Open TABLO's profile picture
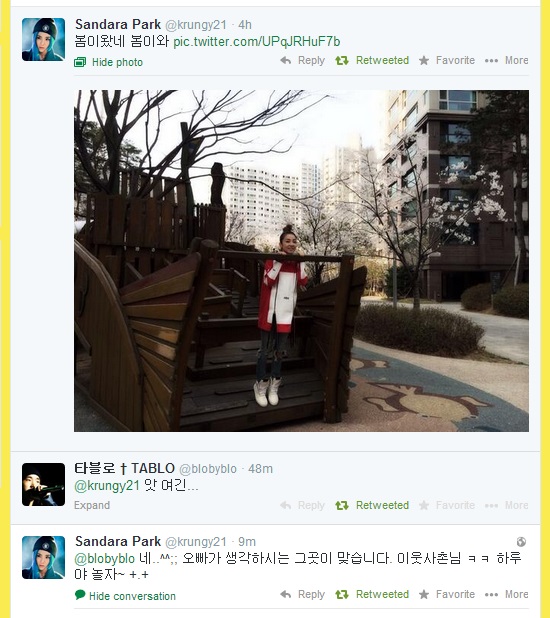This screenshot has width=550, height=618. pyautogui.click(x=43, y=484)
